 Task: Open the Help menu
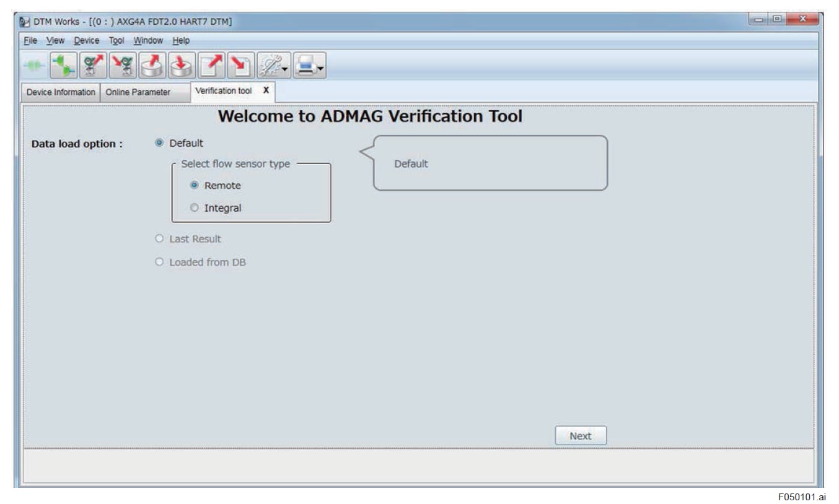click(181, 41)
